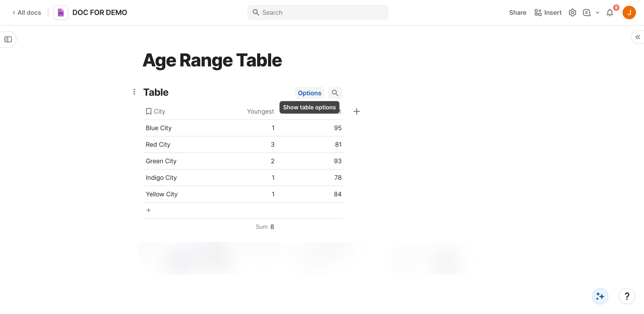Click the City column header
Image resolution: width=644 pixels, height=314 pixels.
click(x=156, y=111)
